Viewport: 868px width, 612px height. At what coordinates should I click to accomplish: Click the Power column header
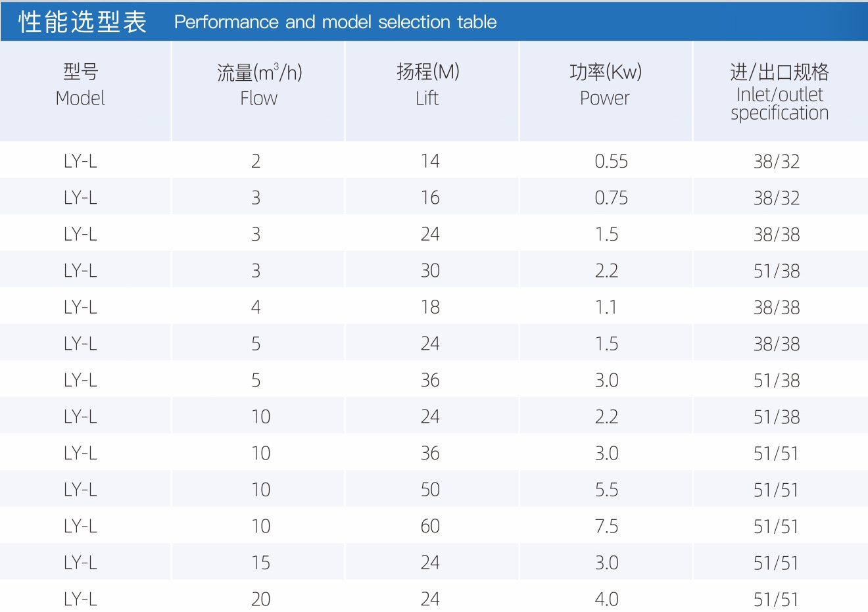click(x=605, y=85)
